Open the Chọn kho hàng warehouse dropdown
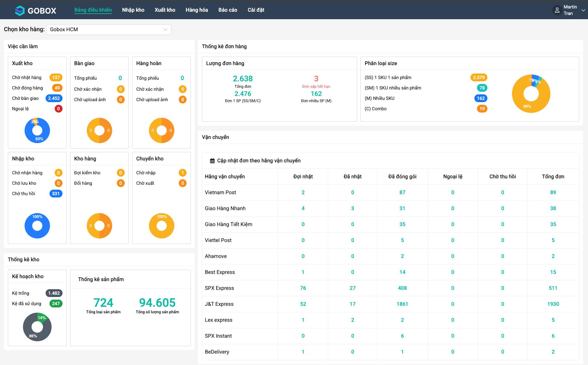The width and height of the screenshot is (588, 365). pos(108,30)
